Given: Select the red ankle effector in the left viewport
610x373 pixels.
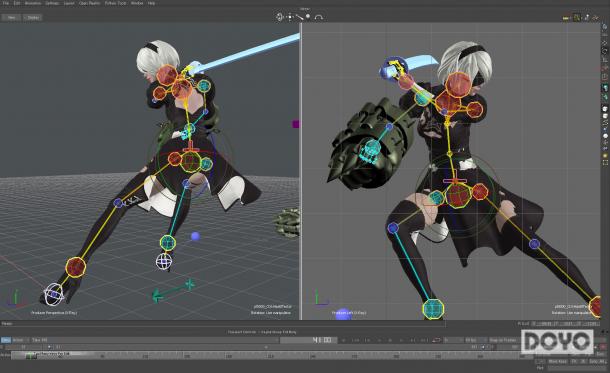Looking at the screenshot, I should click(75, 267).
